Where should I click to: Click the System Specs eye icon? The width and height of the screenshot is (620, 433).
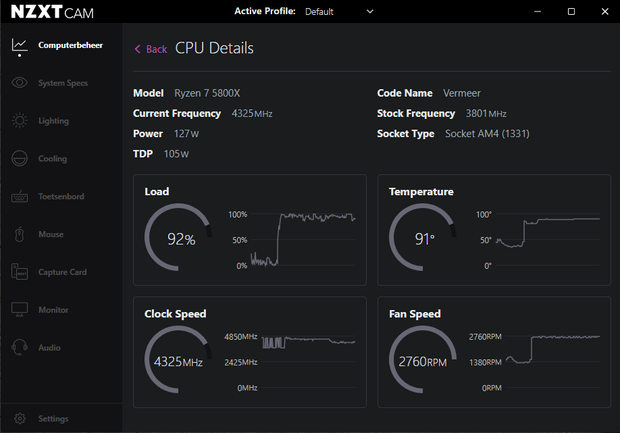(19, 83)
